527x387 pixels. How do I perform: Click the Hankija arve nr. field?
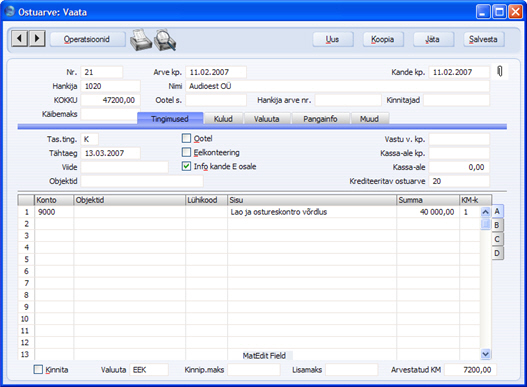[x=348, y=100]
